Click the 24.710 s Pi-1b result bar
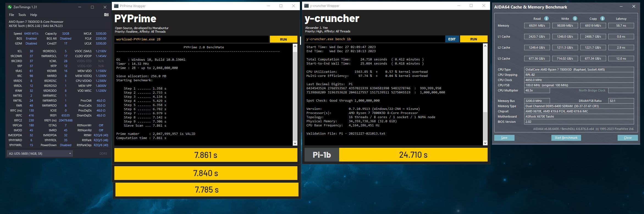644x214 pixels. tap(413, 155)
